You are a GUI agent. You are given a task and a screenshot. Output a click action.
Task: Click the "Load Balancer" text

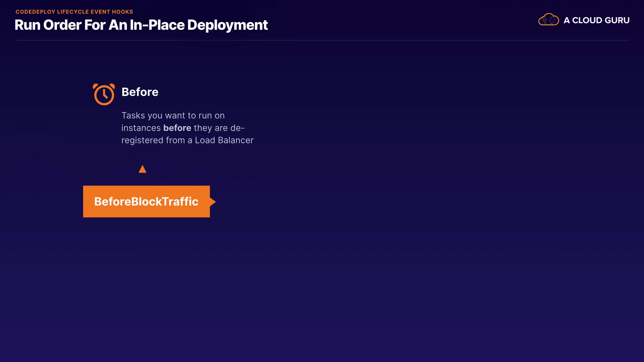coord(224,140)
